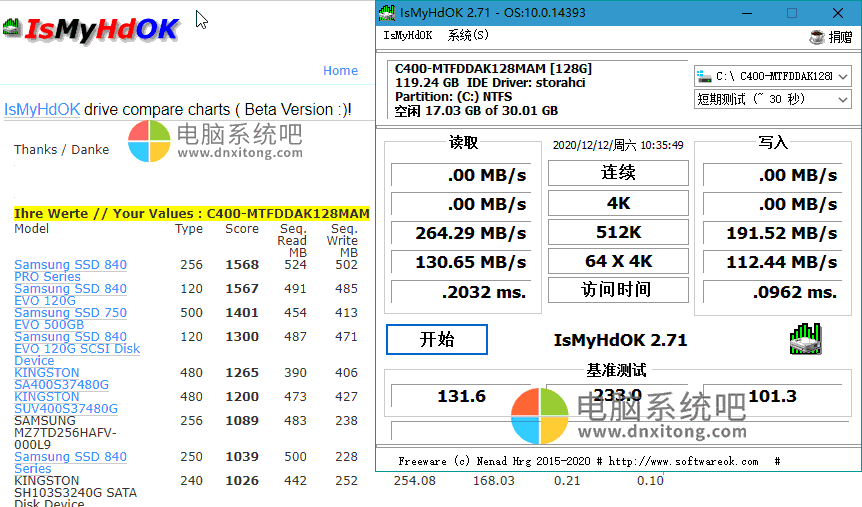Screen dimensions: 862x507
Task: Click the 264.29 MB/s read value field
Action: (x=461, y=233)
